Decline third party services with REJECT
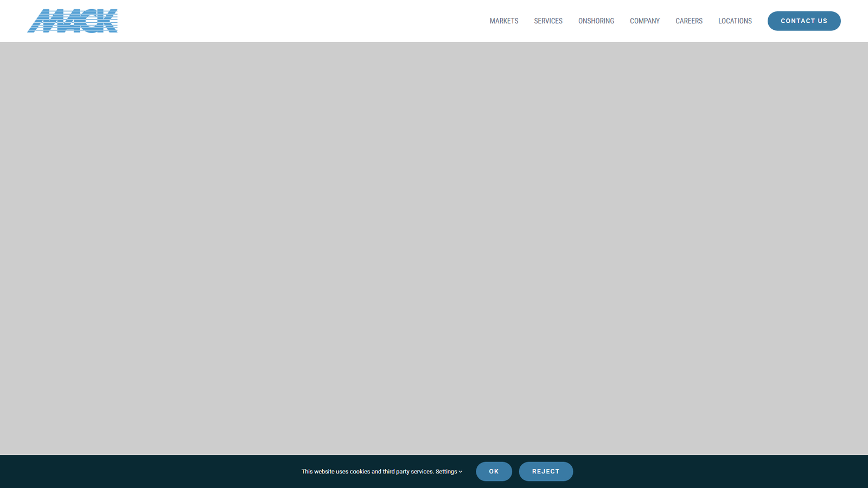868x488 pixels. pos(545,472)
